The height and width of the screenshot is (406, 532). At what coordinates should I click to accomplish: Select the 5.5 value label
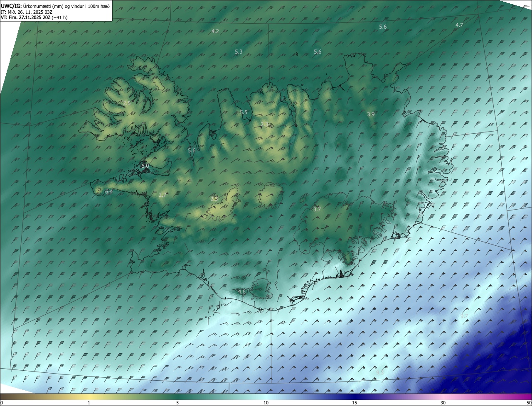pos(244,113)
